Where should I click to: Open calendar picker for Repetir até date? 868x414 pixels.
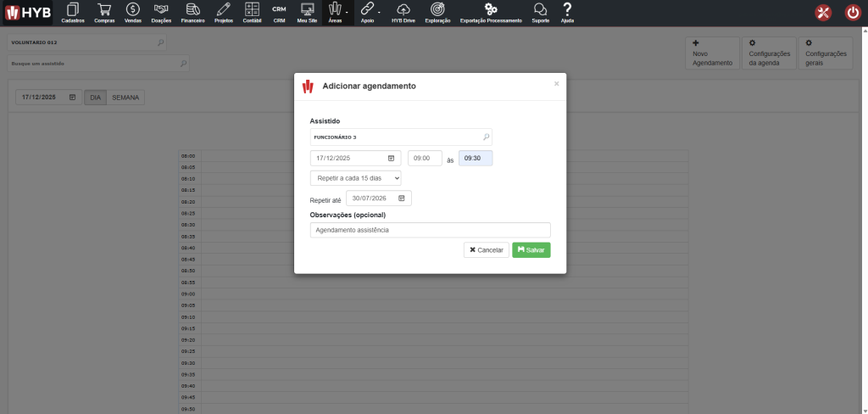[402, 198]
